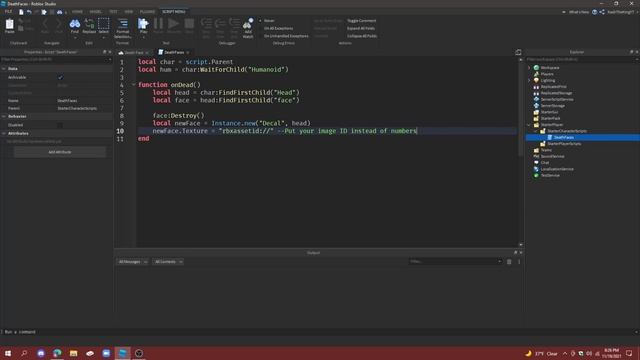
Task: Click the Lighting bulb icon in Explorer
Action: (x=536, y=80)
